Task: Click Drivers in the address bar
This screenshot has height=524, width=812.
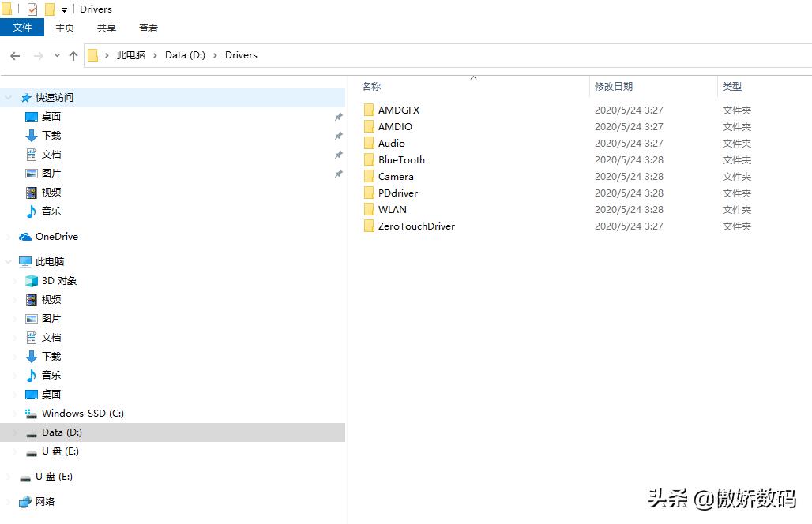Action: (x=241, y=54)
